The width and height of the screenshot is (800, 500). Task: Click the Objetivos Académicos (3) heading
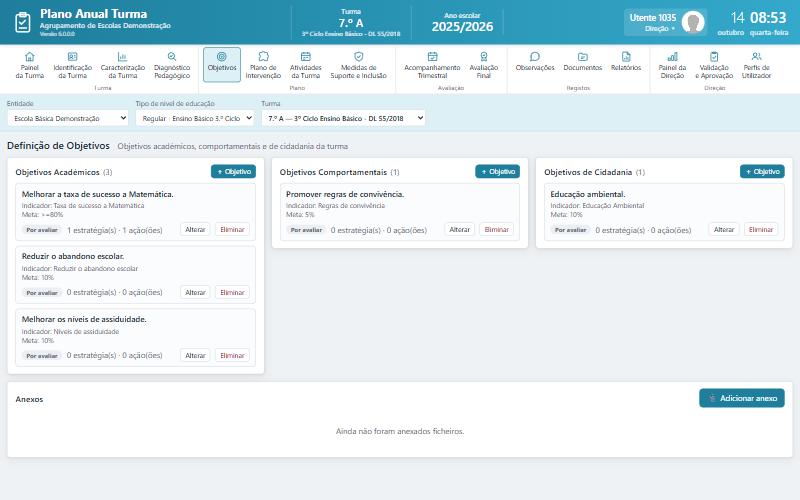click(x=64, y=172)
